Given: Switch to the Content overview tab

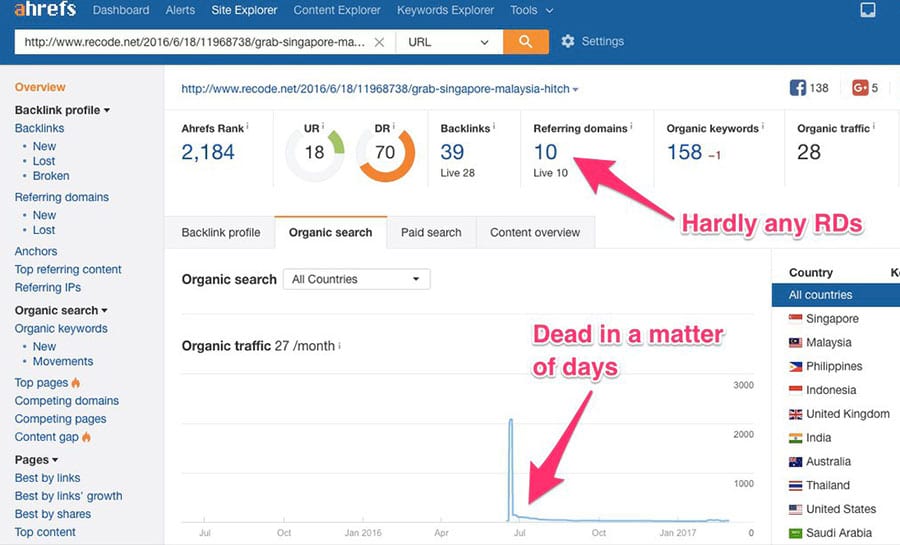Looking at the screenshot, I should click(535, 232).
